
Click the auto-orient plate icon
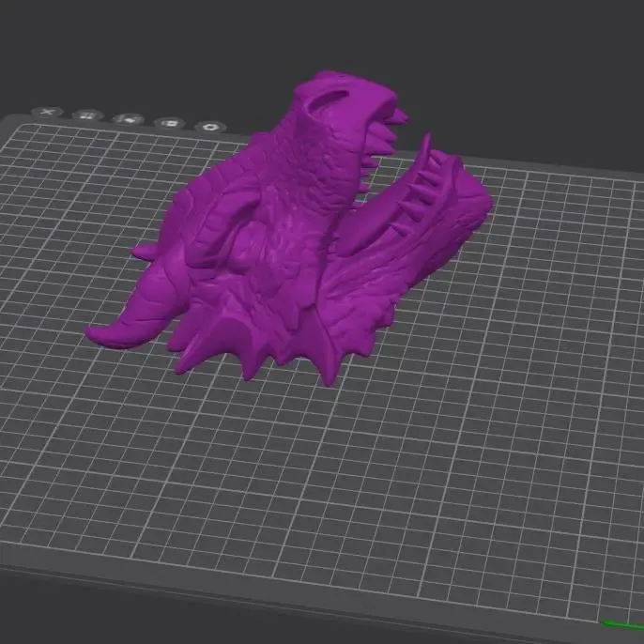point(87,115)
